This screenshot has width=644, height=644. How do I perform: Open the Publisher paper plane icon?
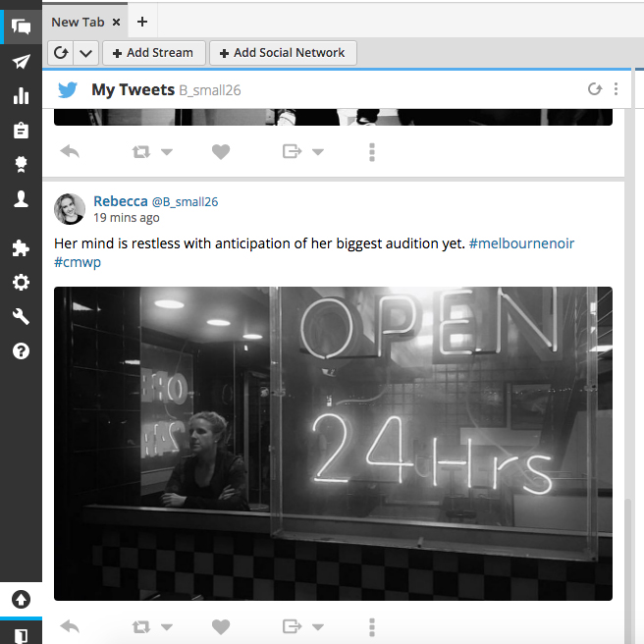[x=21, y=62]
